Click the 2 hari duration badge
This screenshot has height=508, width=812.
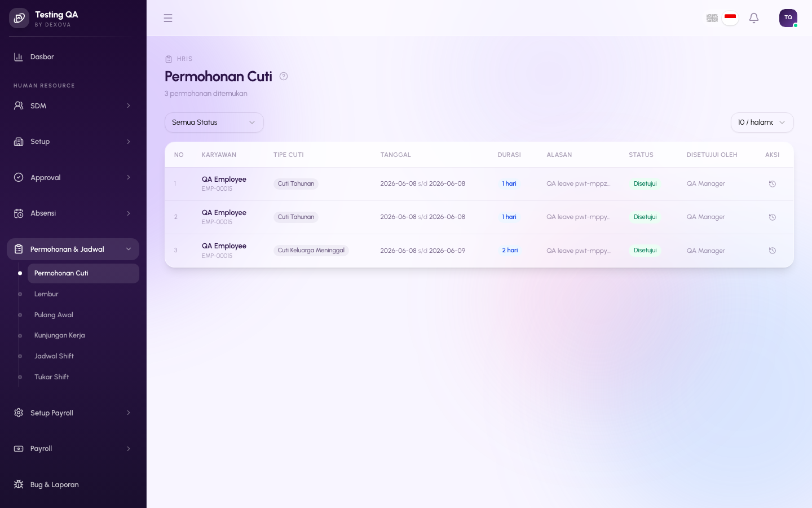[510, 251]
